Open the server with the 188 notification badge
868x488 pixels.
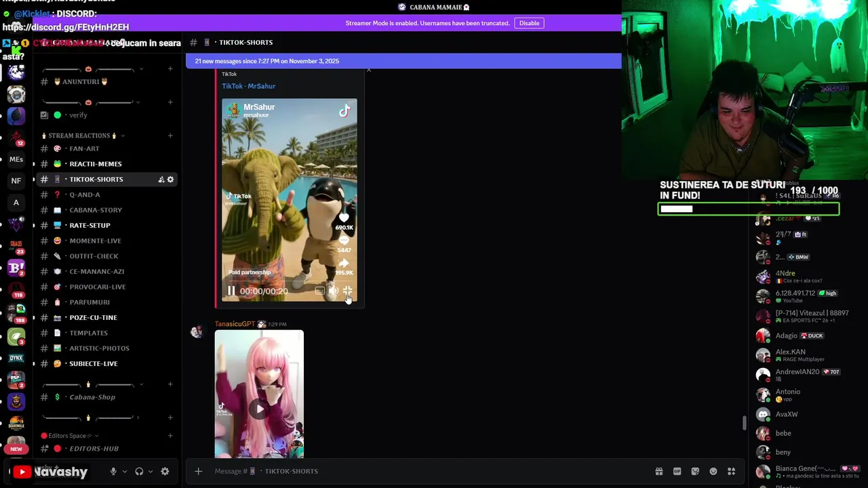16,313
